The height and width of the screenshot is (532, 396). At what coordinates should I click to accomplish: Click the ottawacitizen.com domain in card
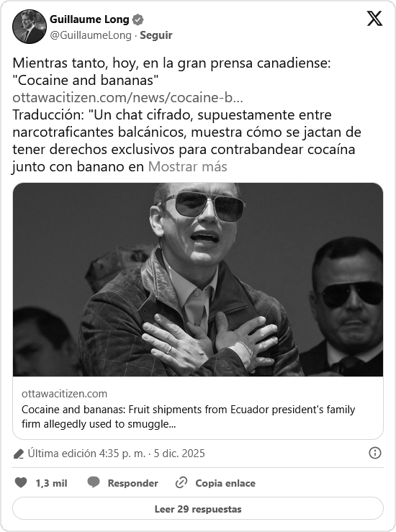65,394
